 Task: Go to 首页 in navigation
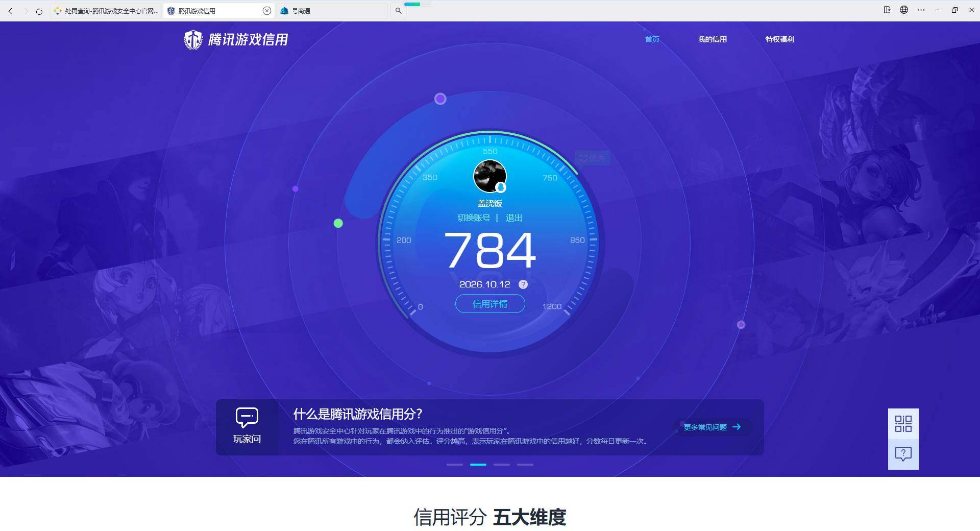pos(652,39)
